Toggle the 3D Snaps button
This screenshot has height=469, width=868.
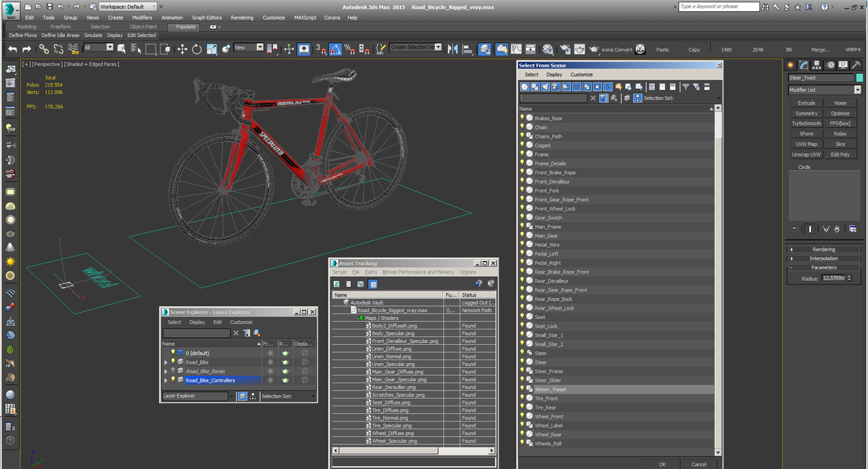[x=320, y=49]
